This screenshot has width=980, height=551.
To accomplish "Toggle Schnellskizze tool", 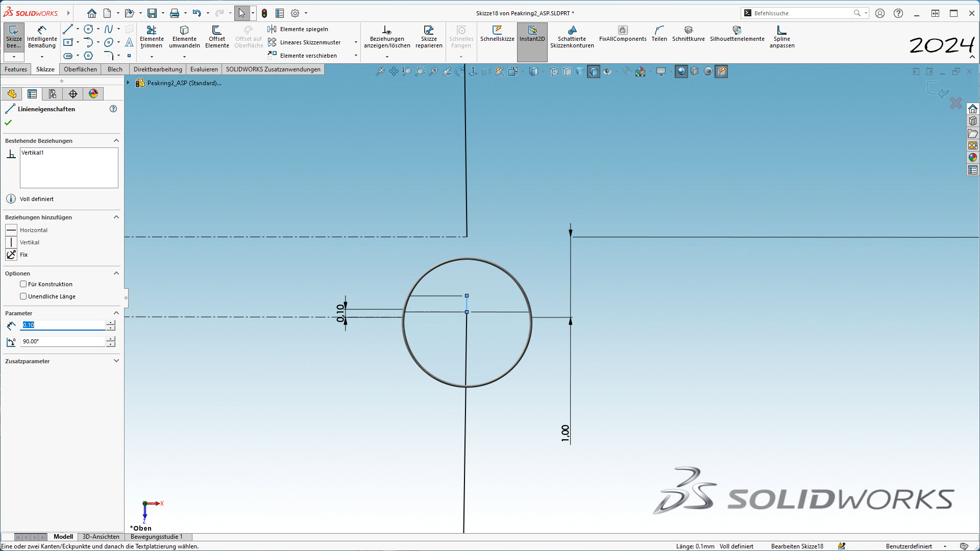I will [497, 34].
